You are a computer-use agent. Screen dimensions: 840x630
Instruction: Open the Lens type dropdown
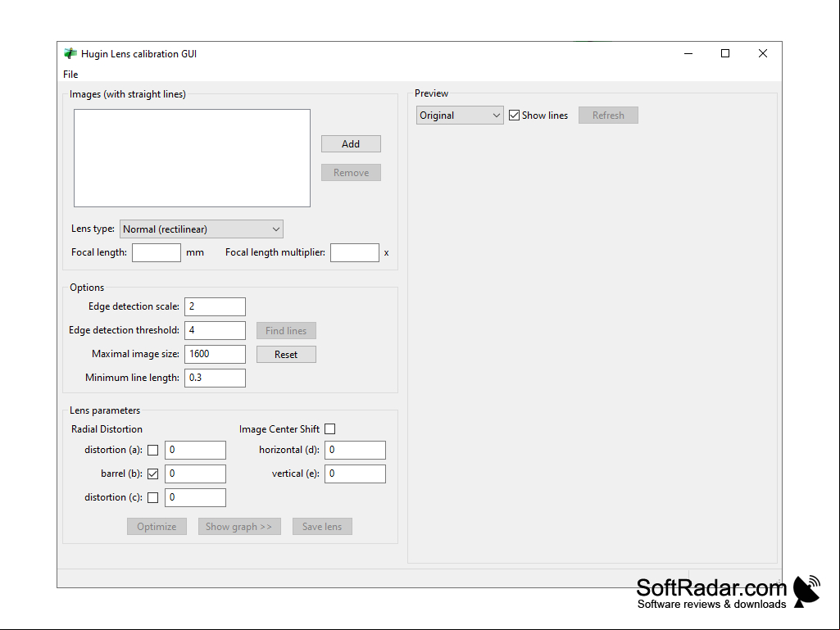[202, 229]
